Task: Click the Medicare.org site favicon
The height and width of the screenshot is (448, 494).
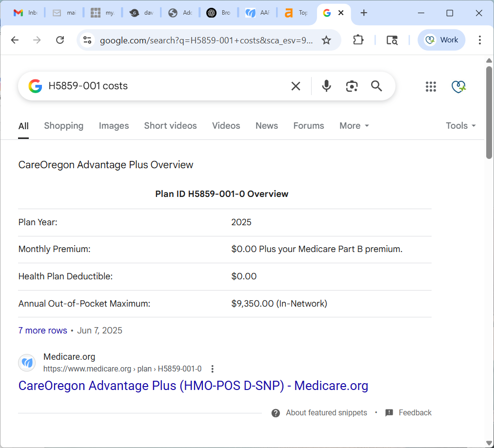Action: (27, 363)
